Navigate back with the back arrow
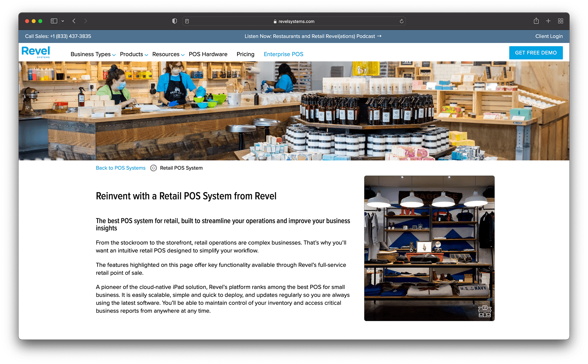Viewport: 588px width, 364px height. click(74, 21)
